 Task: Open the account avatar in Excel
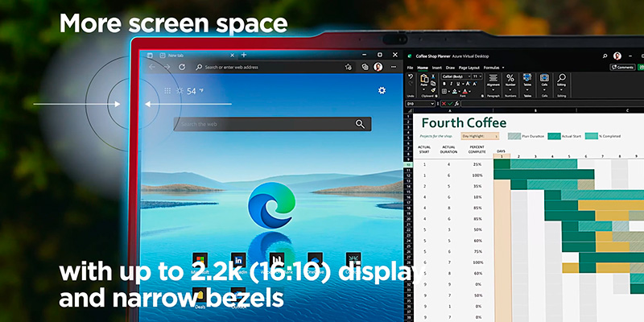click(617, 56)
